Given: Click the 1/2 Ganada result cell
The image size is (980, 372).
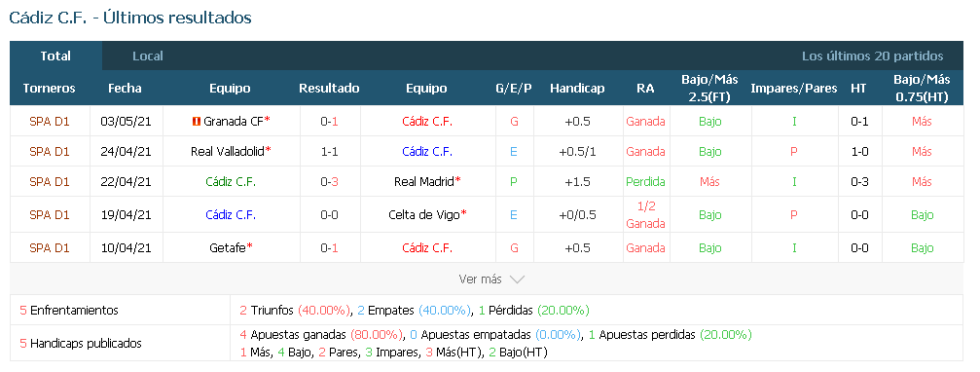Looking at the screenshot, I should click(645, 215).
